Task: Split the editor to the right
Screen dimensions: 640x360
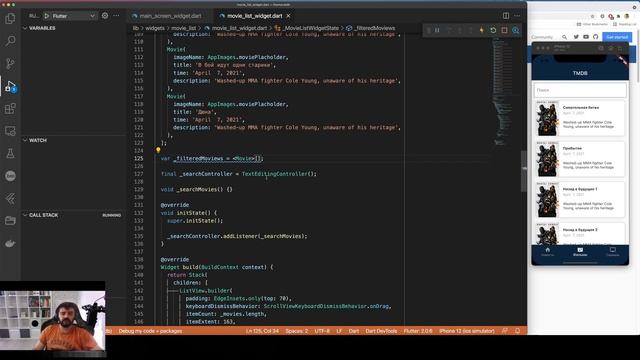Action: tap(506, 16)
